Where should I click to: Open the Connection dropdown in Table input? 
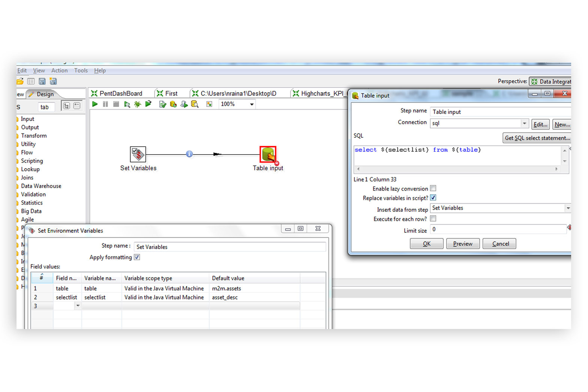click(x=524, y=124)
